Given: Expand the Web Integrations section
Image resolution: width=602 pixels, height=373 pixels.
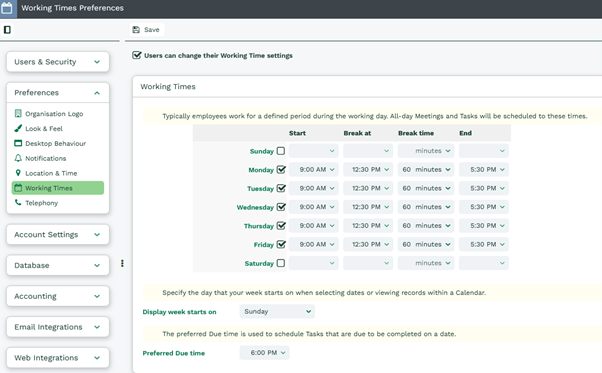Looking at the screenshot, I should coord(58,358).
